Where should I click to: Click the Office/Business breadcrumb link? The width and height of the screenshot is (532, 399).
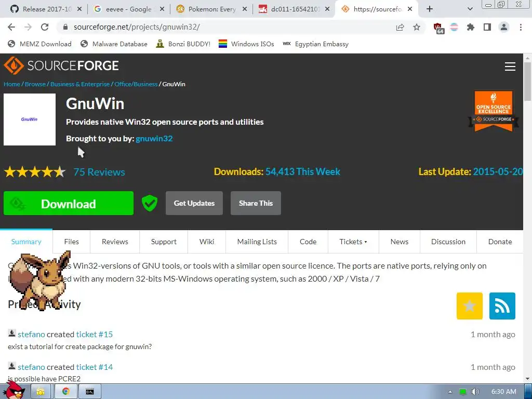click(136, 84)
